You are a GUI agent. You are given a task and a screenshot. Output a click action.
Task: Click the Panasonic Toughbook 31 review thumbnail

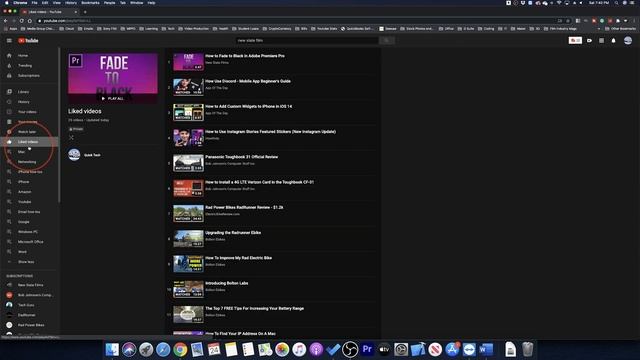click(188, 162)
